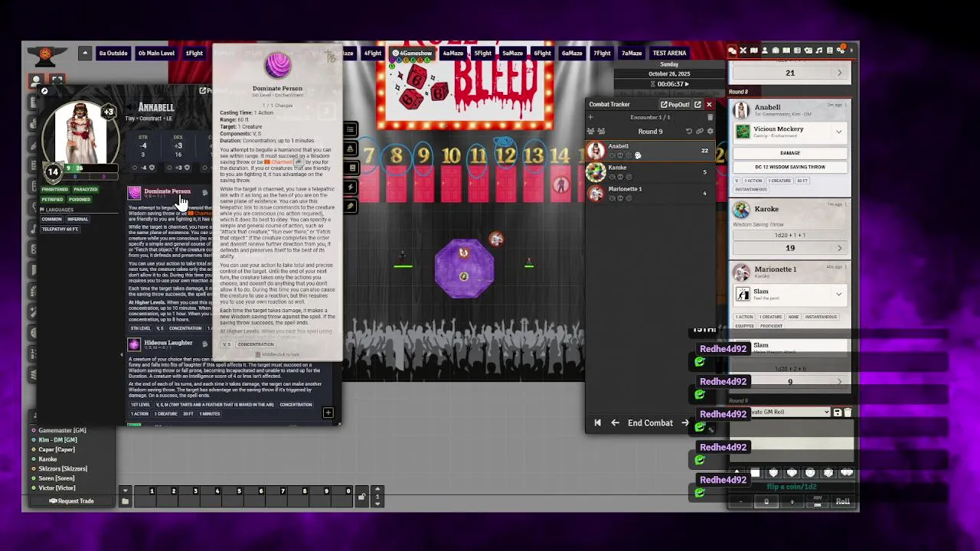Mark Karoke as defeated with skull icon
The width and height of the screenshot is (980, 551).
(620, 177)
